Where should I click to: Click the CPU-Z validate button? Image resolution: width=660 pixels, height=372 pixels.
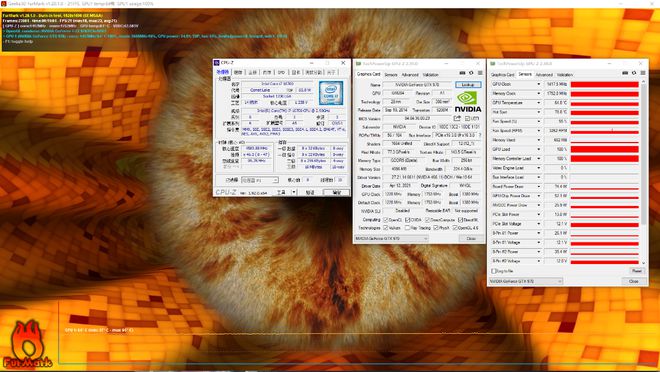coord(310,192)
